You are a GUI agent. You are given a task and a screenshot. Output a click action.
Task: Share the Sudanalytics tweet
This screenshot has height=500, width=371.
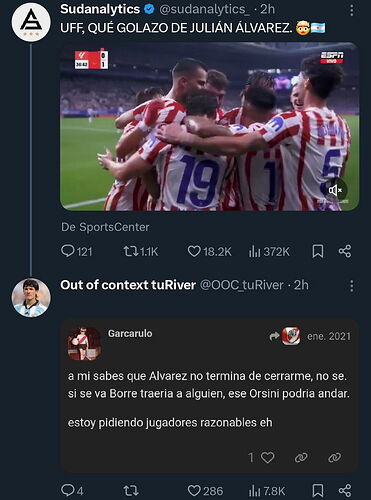pyautogui.click(x=345, y=251)
